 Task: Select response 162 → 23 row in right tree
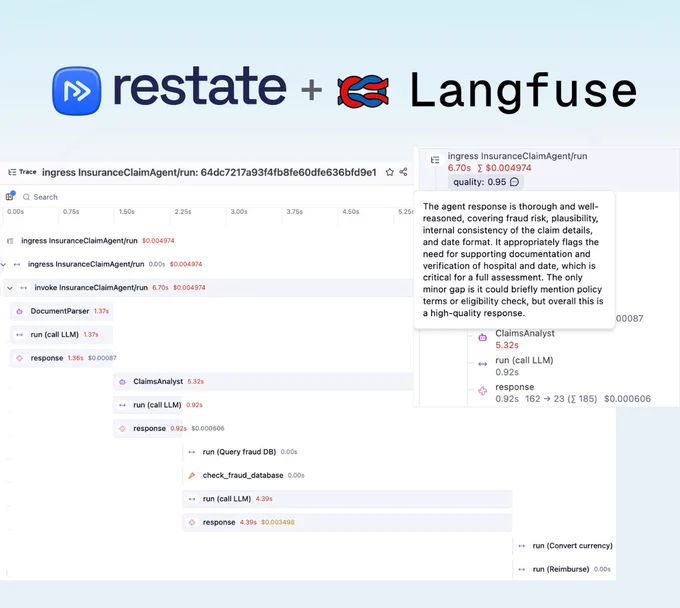573,393
